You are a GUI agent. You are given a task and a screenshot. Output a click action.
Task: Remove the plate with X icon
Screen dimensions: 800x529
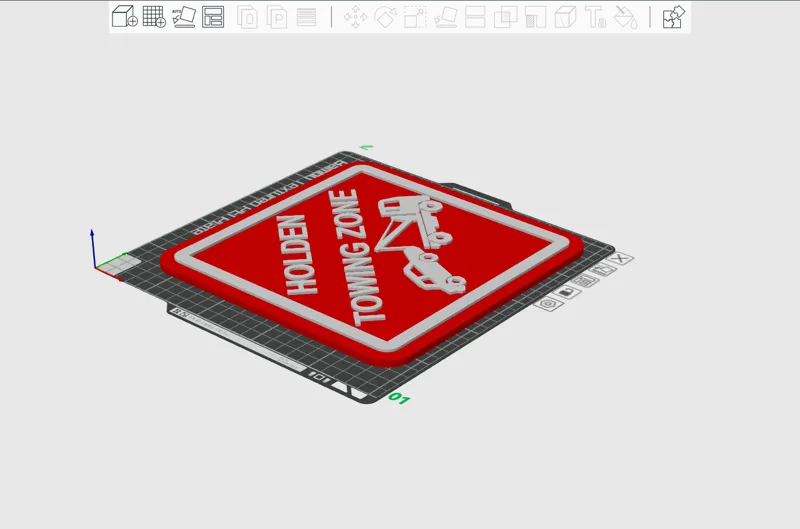click(620, 259)
